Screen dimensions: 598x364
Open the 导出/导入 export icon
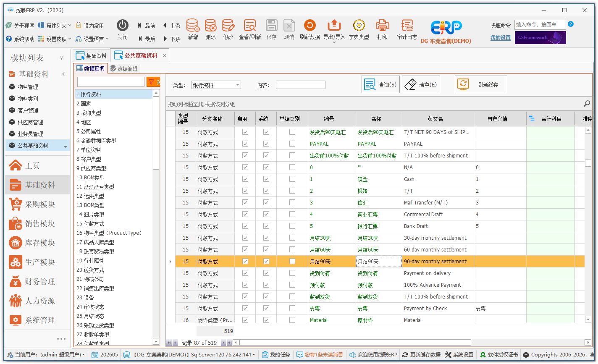tap(334, 25)
